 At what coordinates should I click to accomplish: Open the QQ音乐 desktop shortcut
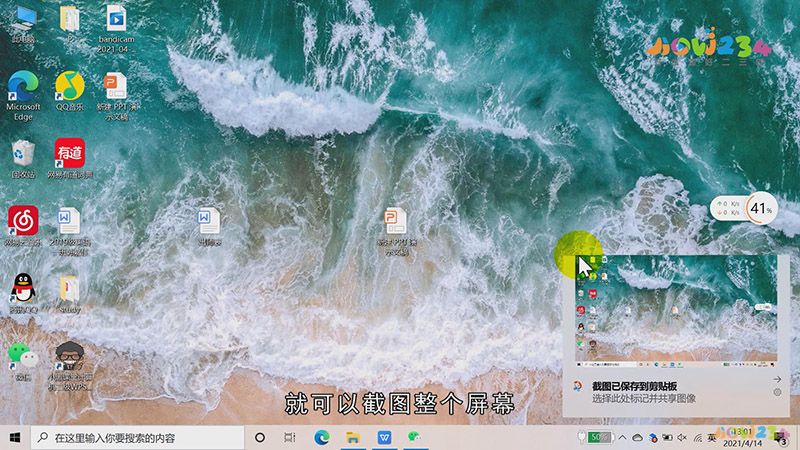click(x=69, y=91)
